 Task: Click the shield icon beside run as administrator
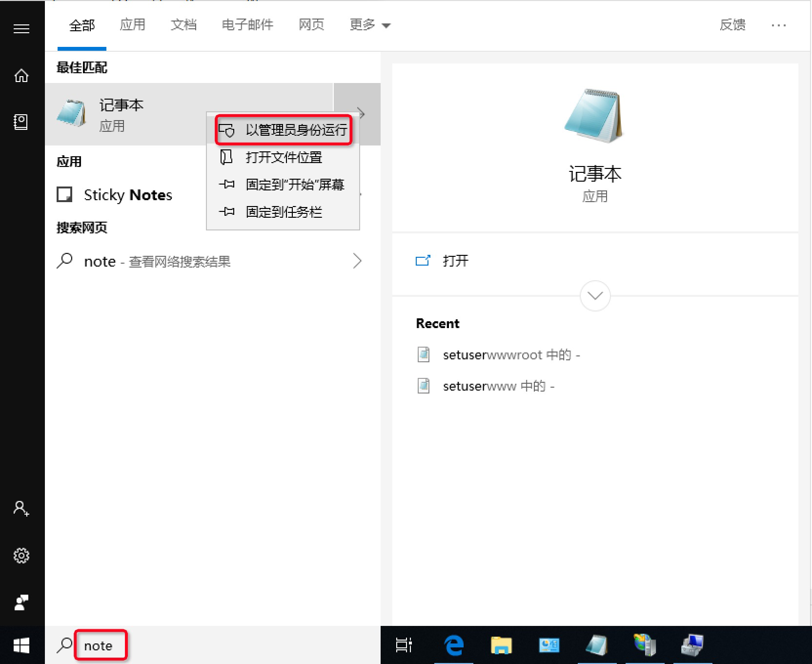pyautogui.click(x=227, y=130)
